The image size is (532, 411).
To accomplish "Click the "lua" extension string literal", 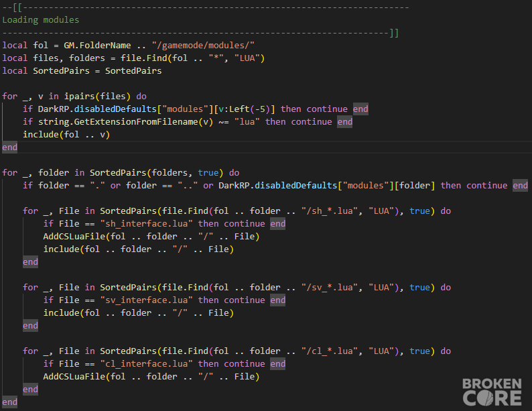I will [x=247, y=122].
